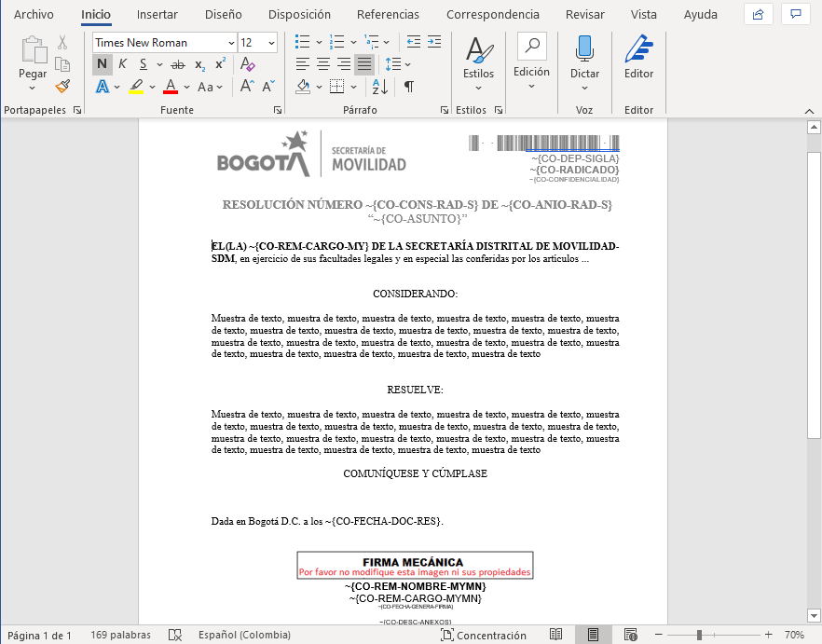
Task: Expand the Pegar paste options arrow
Action: coord(33,89)
